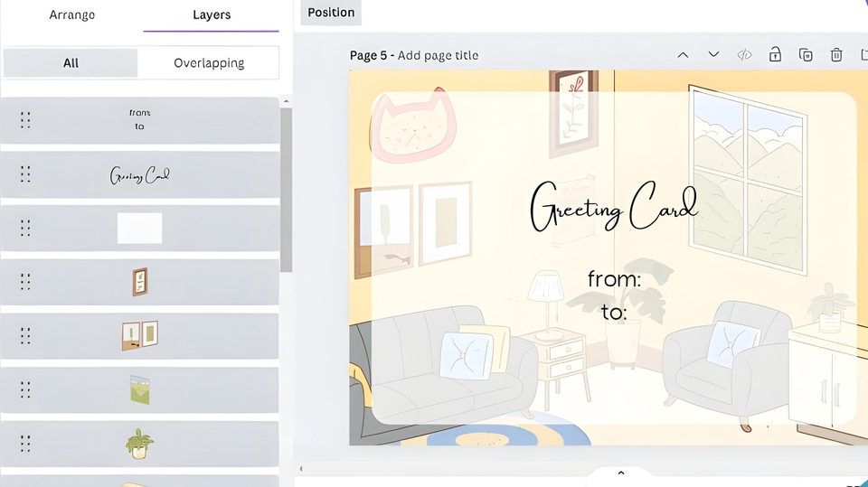Select the All layers filter
This screenshot has width=868, height=487.
coord(71,62)
